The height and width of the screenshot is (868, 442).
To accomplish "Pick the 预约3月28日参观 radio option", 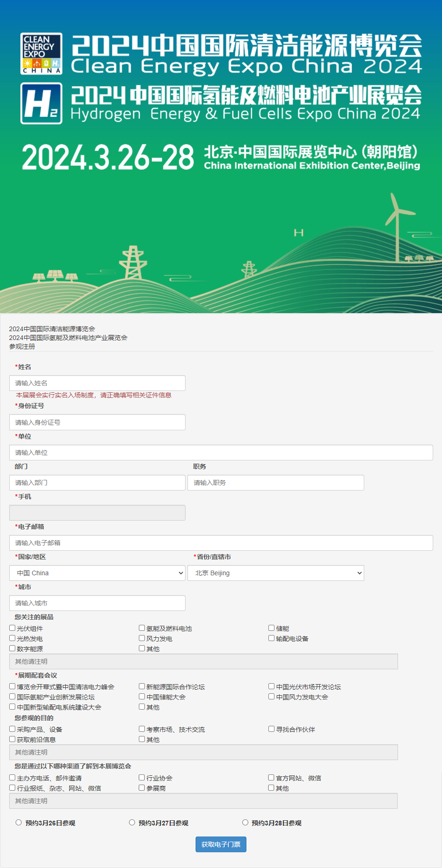I will [x=245, y=823].
